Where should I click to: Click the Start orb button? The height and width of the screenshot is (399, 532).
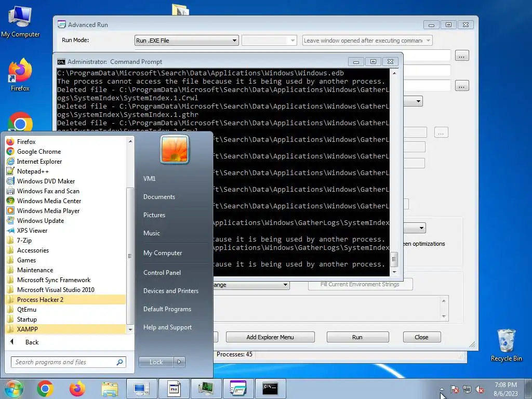[x=14, y=389]
